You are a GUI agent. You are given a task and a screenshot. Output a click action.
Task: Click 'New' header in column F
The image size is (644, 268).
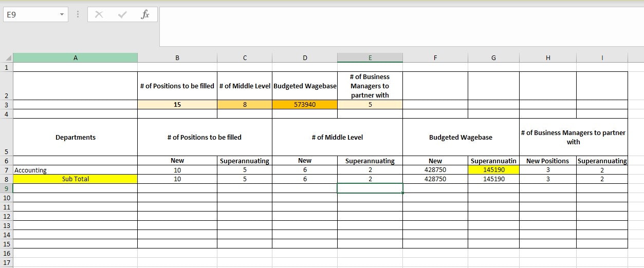coord(435,161)
